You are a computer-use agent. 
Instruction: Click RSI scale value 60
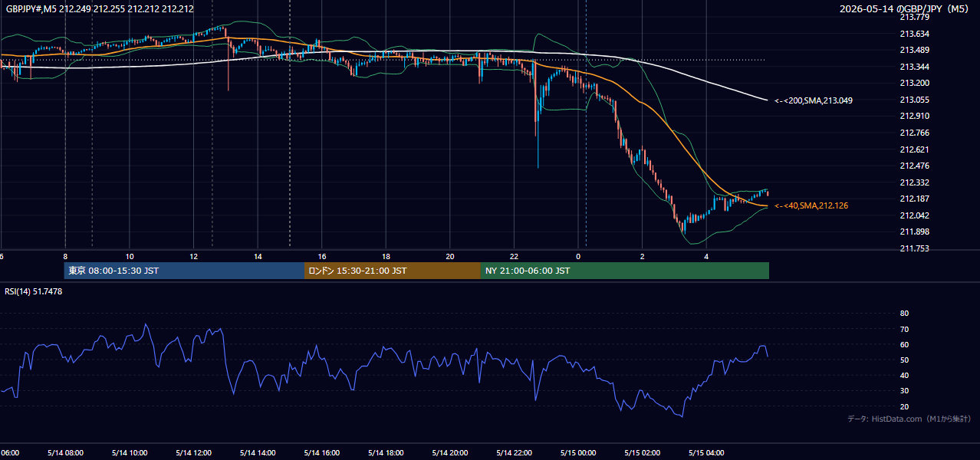pyautogui.click(x=904, y=344)
